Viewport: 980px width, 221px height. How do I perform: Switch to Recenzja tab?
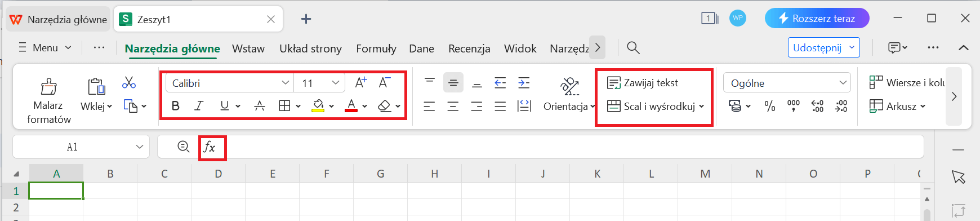[x=469, y=48]
